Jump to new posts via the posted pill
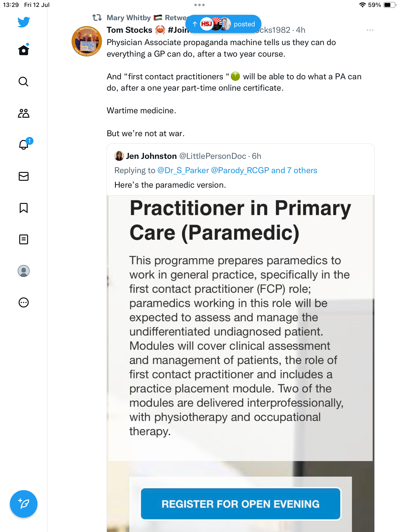This screenshot has width=399, height=532. click(x=223, y=24)
